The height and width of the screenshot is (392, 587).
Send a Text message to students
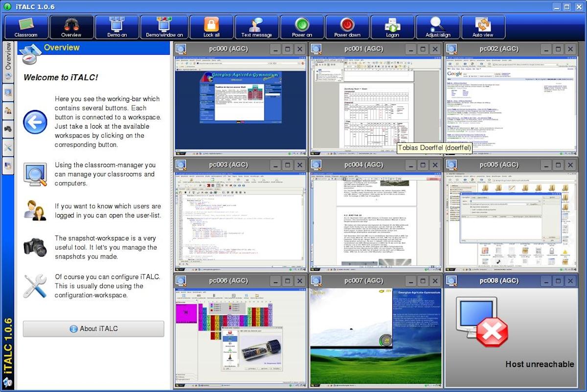pyautogui.click(x=256, y=27)
